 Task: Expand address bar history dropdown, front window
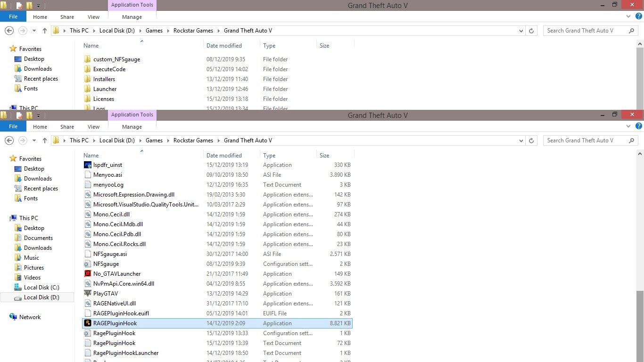521,140
